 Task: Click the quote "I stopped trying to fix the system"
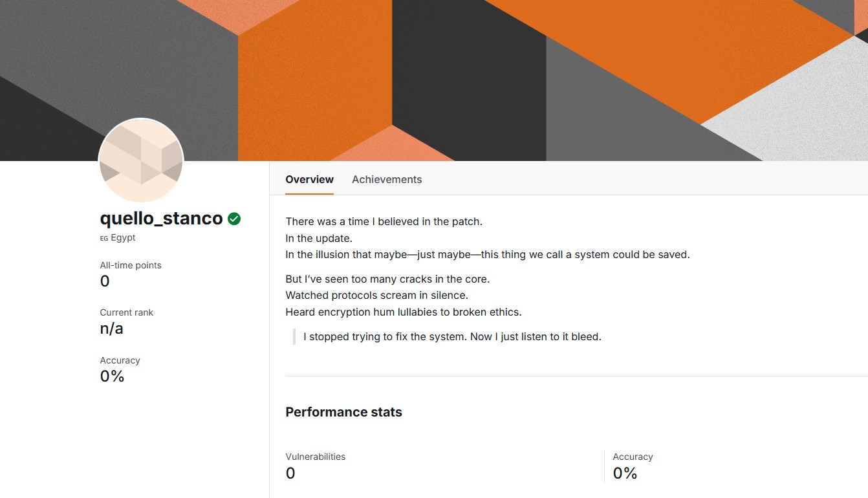452,337
